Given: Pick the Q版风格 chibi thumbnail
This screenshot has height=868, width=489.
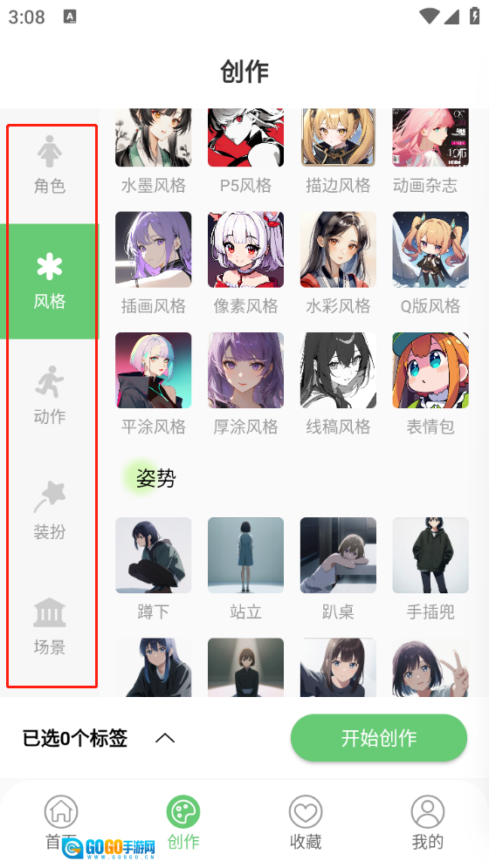Looking at the screenshot, I should (x=430, y=249).
